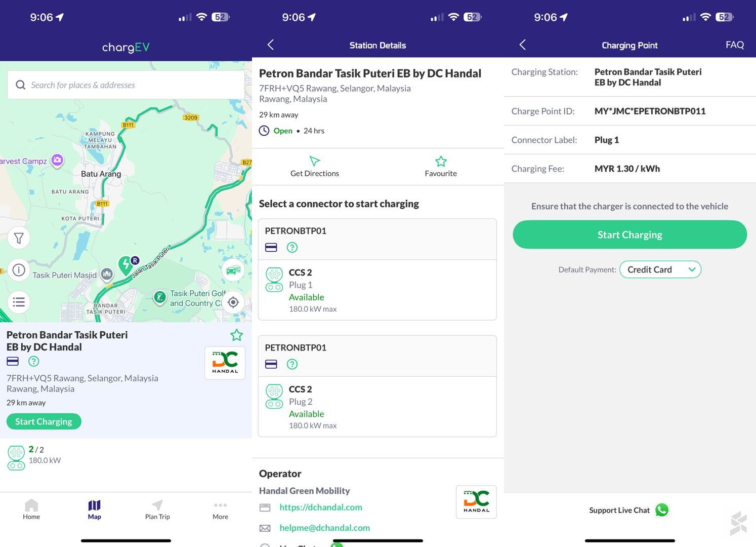Viewport: 756px width, 547px height.
Task: Switch to the Home tab
Action: 31,509
